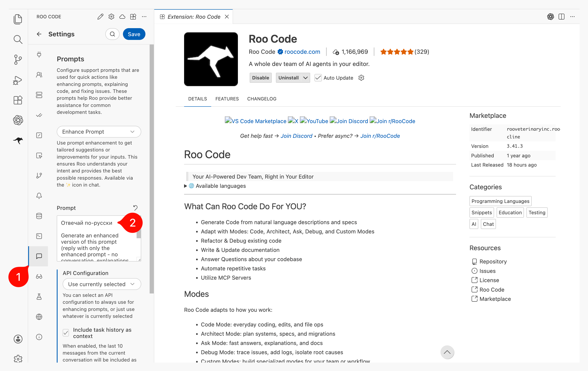Open the Prompts settings section icon
This screenshot has height=371, width=588.
pos(39,256)
